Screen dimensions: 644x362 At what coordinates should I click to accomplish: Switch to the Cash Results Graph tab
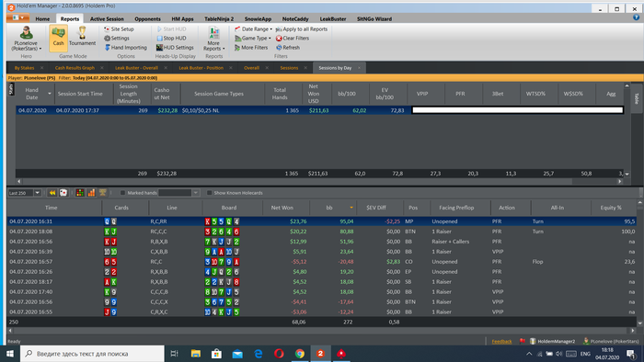pos(75,68)
